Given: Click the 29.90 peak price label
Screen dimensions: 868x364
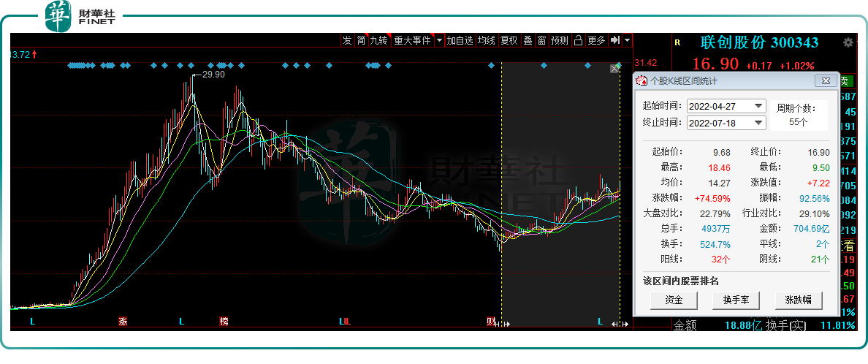Looking at the screenshot, I should (x=213, y=75).
